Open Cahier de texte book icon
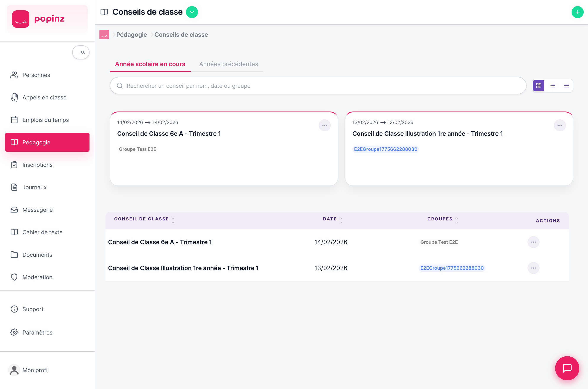 click(x=14, y=232)
